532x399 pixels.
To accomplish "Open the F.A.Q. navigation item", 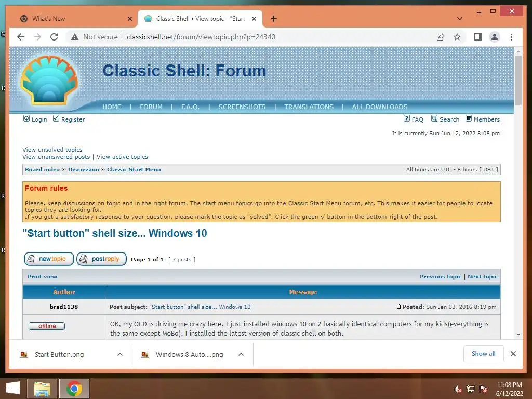I will pos(190,107).
